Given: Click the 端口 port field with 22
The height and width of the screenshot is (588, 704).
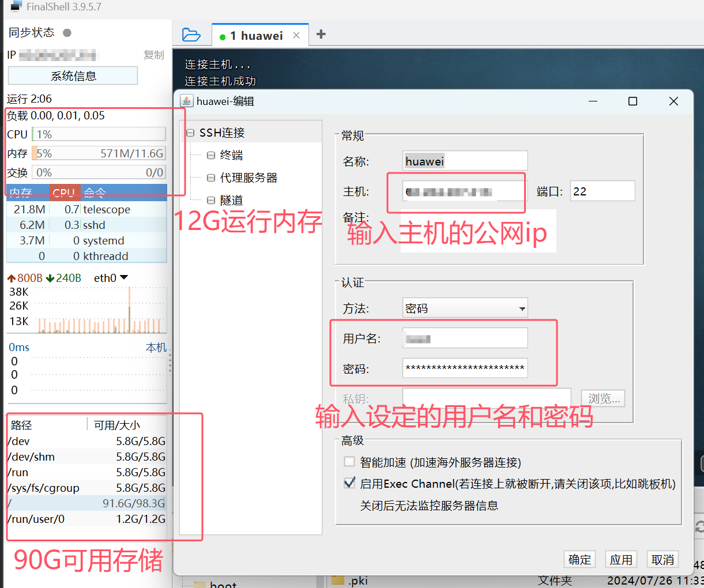Looking at the screenshot, I should 603,191.
